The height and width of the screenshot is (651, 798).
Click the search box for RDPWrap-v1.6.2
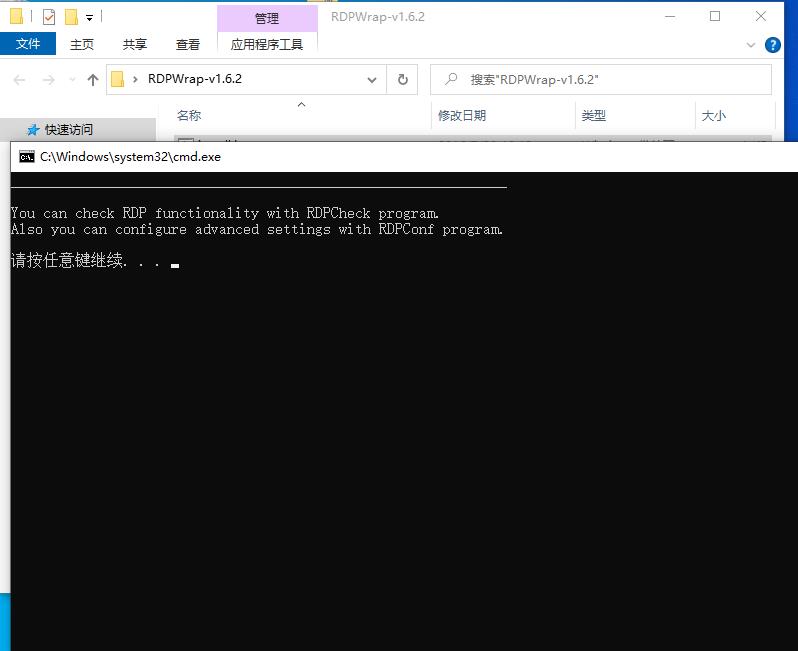pos(610,80)
